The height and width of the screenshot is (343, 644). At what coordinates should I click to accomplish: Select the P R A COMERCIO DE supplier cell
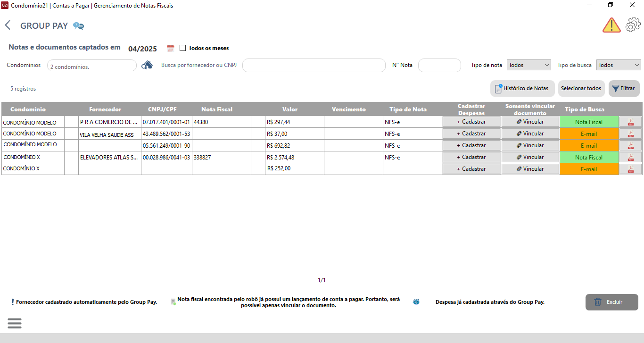[110, 122]
